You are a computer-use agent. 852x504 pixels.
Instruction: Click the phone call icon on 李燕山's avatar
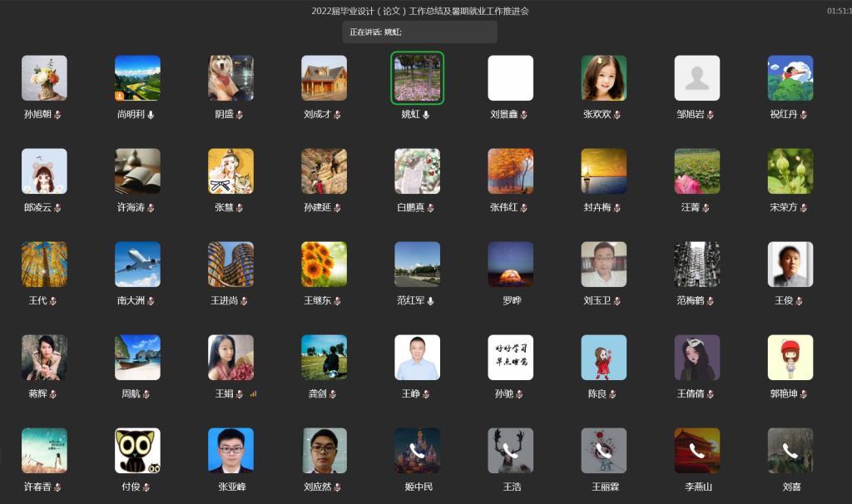(x=696, y=451)
